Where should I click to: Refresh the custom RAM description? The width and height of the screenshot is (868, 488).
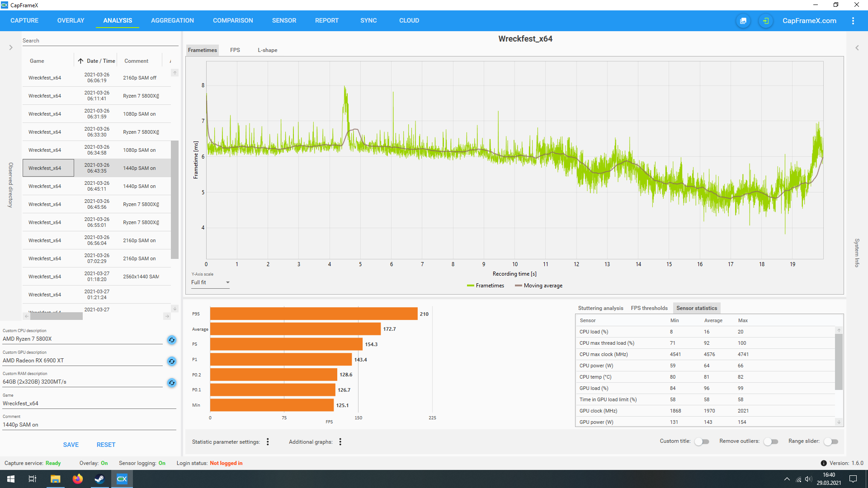pos(172,383)
